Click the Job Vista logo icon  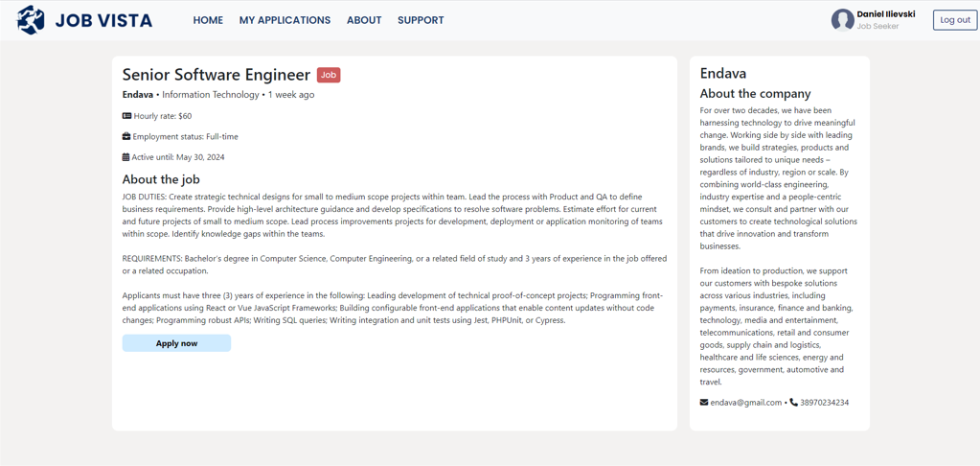click(x=31, y=20)
